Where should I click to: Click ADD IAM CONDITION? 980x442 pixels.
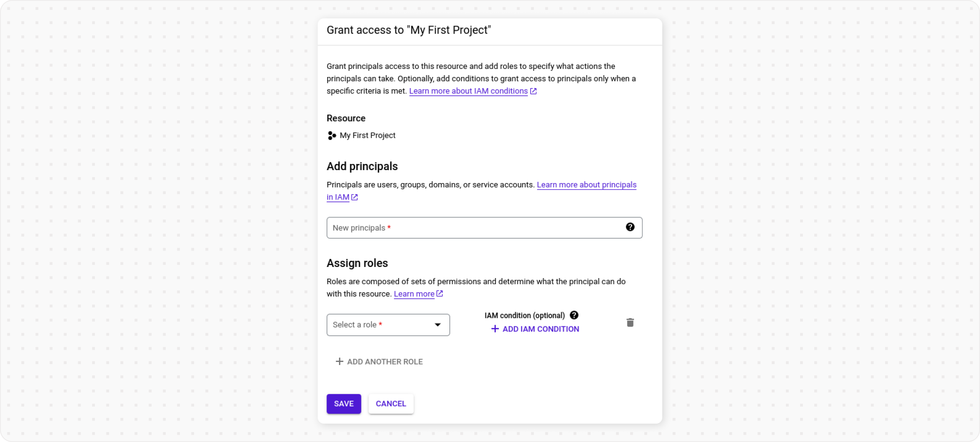pyautogui.click(x=541, y=329)
